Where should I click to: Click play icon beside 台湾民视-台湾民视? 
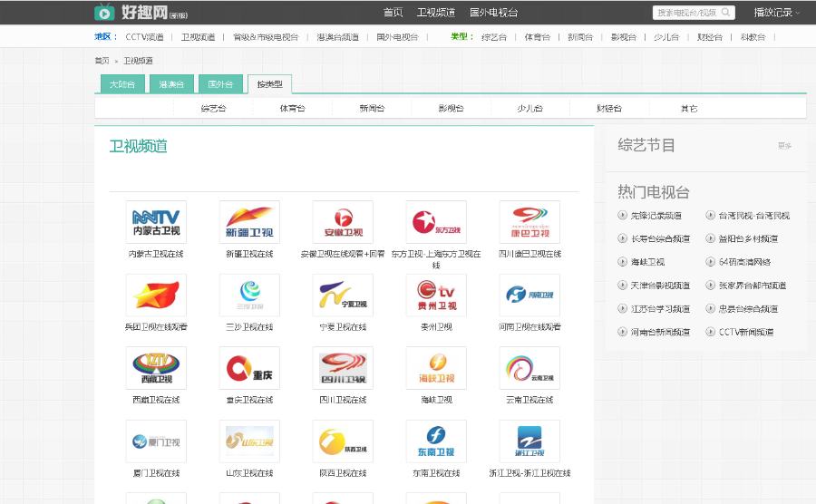click(710, 216)
